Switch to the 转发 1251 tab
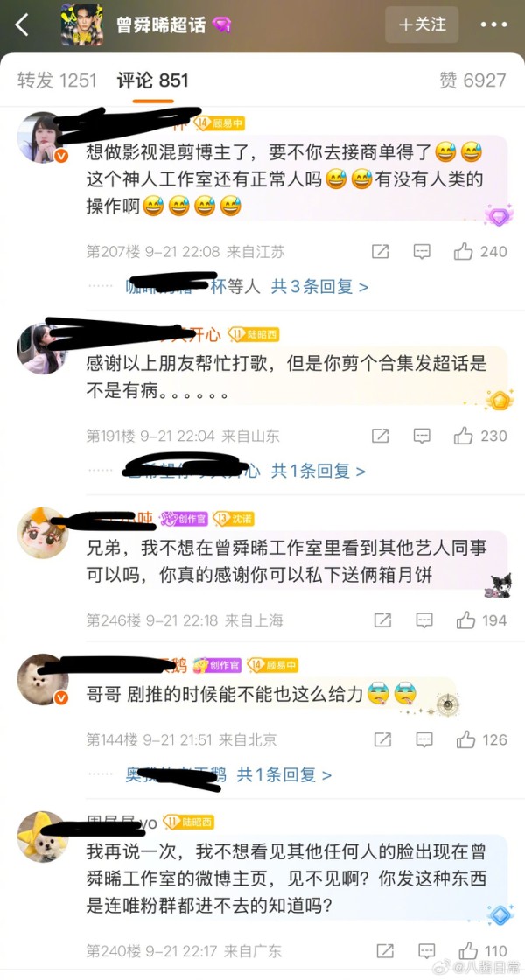525x980 pixels. pyautogui.click(x=57, y=80)
